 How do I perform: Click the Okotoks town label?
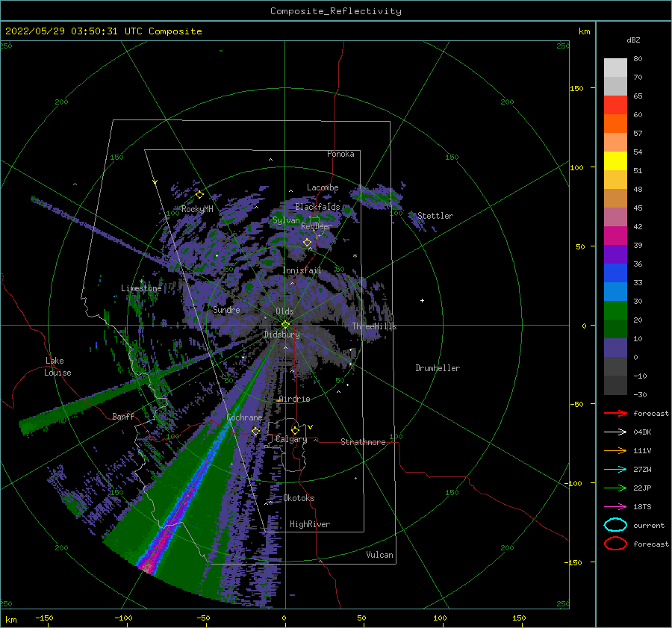[299, 498]
